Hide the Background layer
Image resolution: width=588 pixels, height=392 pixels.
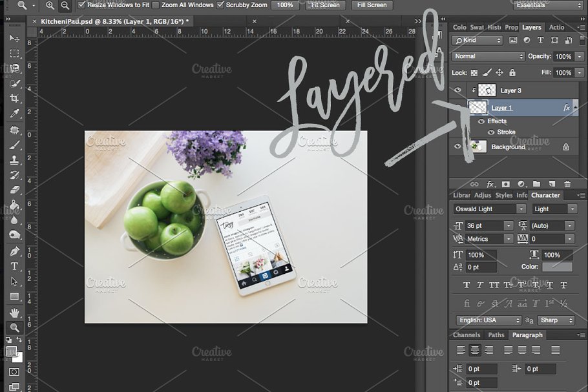[x=458, y=145]
